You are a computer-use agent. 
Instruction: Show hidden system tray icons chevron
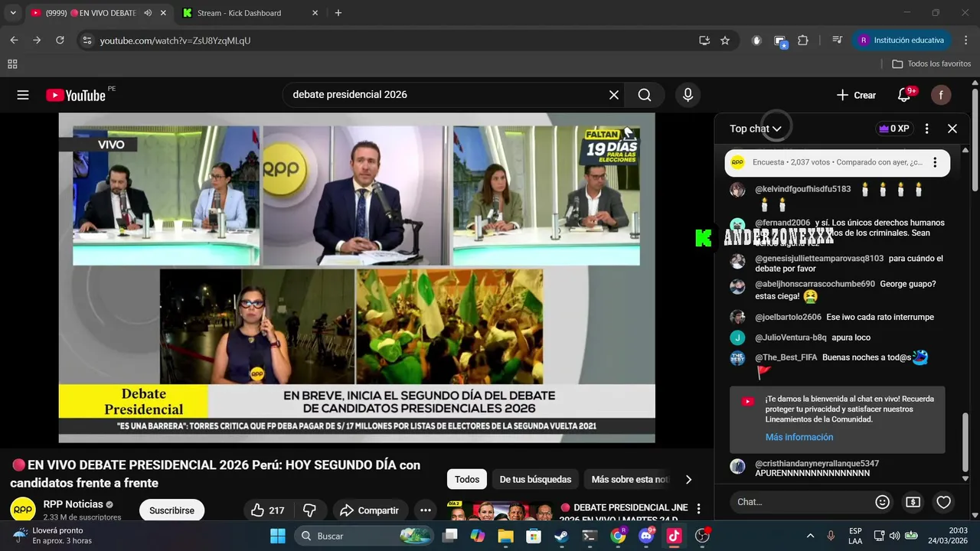pyautogui.click(x=810, y=536)
